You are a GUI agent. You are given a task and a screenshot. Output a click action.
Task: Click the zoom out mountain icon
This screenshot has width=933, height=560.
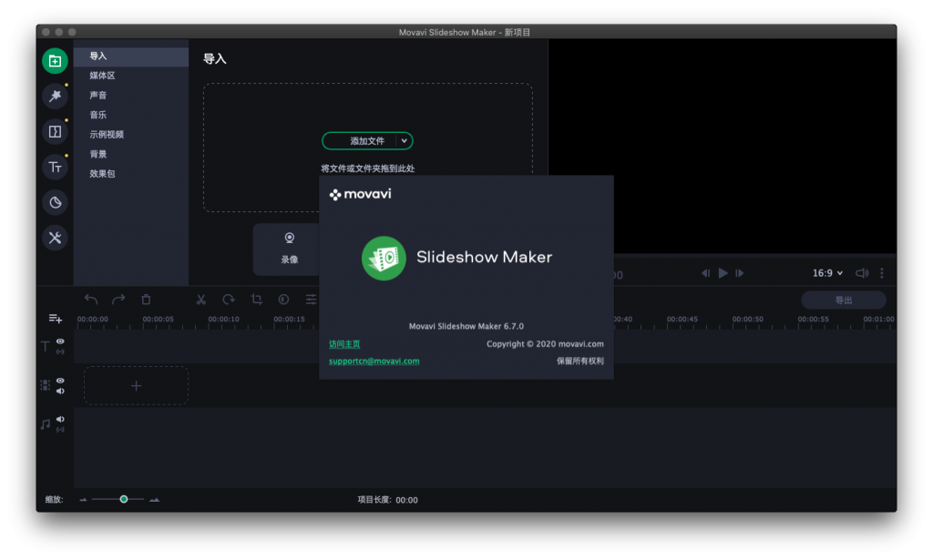[x=83, y=499]
